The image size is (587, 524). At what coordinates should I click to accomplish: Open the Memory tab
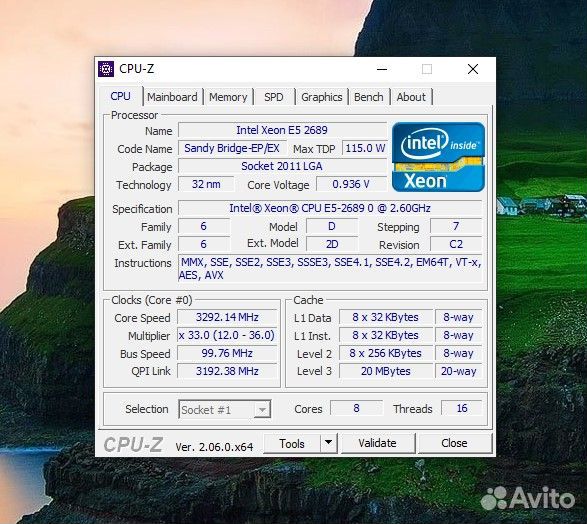[x=228, y=97]
